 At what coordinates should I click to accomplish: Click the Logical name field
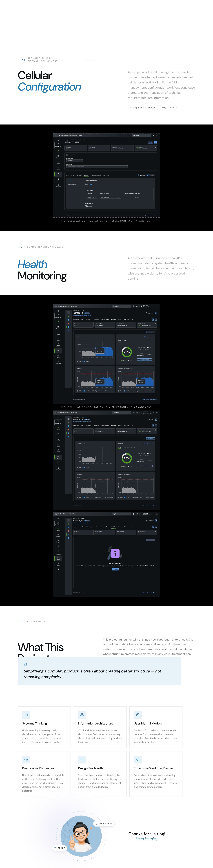[74, 160]
